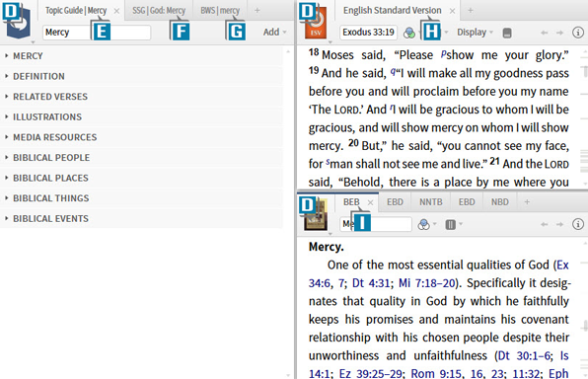Expand the BIBLICAL THINGS section
The width and height of the screenshot is (588, 379).
pos(142,198)
